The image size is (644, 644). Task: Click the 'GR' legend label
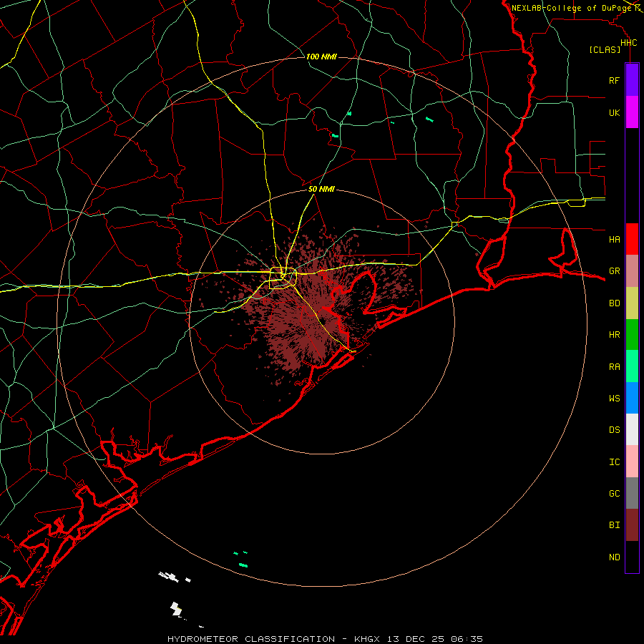tap(614, 271)
